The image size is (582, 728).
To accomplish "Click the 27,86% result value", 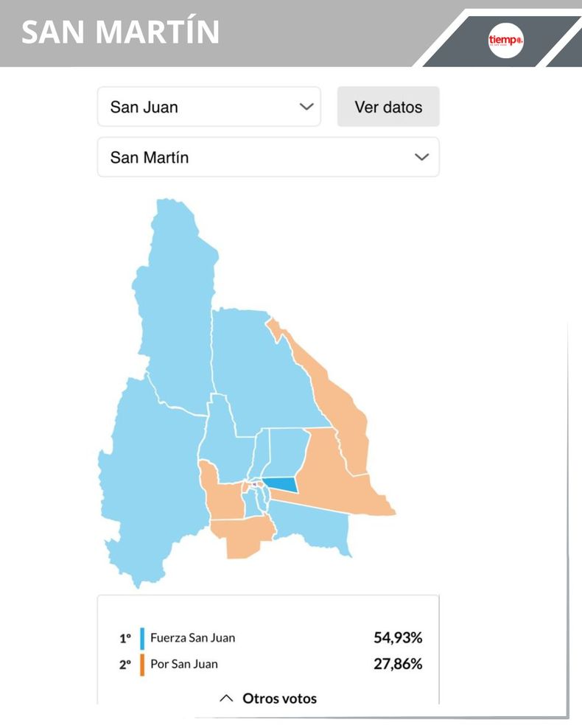I will point(398,664).
